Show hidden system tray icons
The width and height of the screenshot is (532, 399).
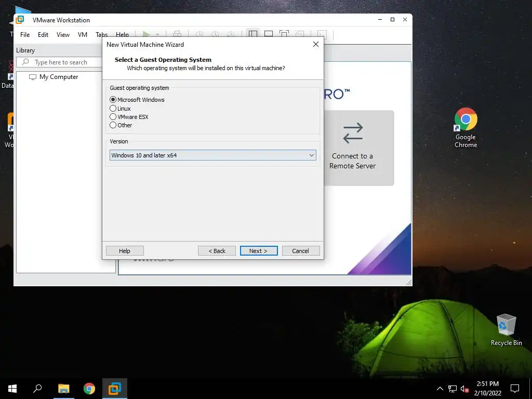point(440,389)
